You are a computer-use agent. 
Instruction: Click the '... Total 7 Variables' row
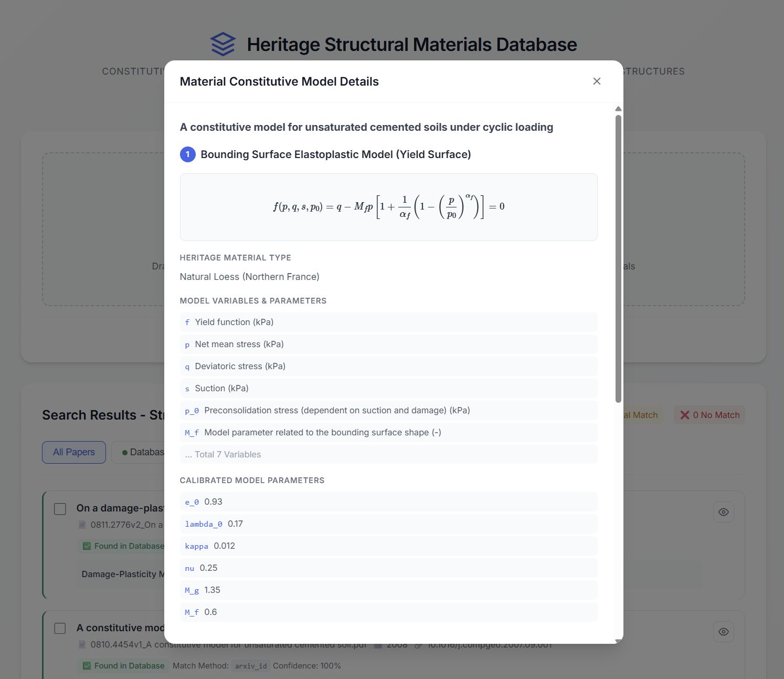pos(388,454)
